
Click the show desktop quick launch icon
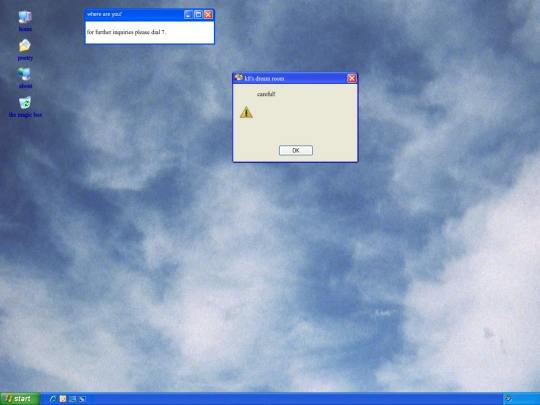[x=72, y=399]
